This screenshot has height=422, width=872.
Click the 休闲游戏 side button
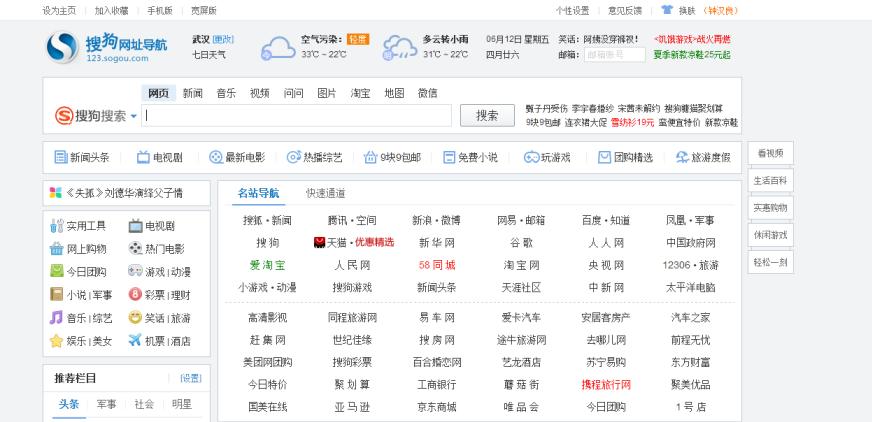[x=770, y=235]
